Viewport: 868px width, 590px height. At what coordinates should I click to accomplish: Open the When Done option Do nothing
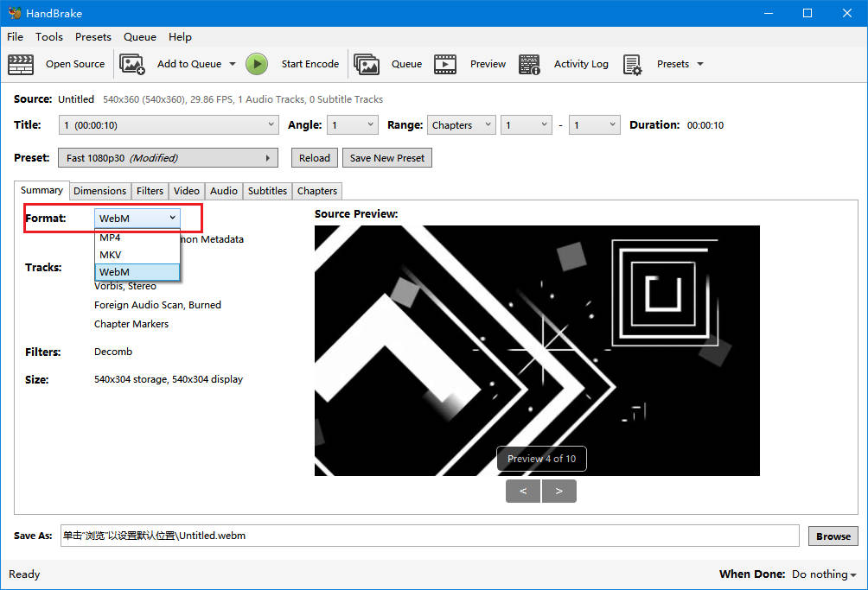pyautogui.click(x=824, y=574)
